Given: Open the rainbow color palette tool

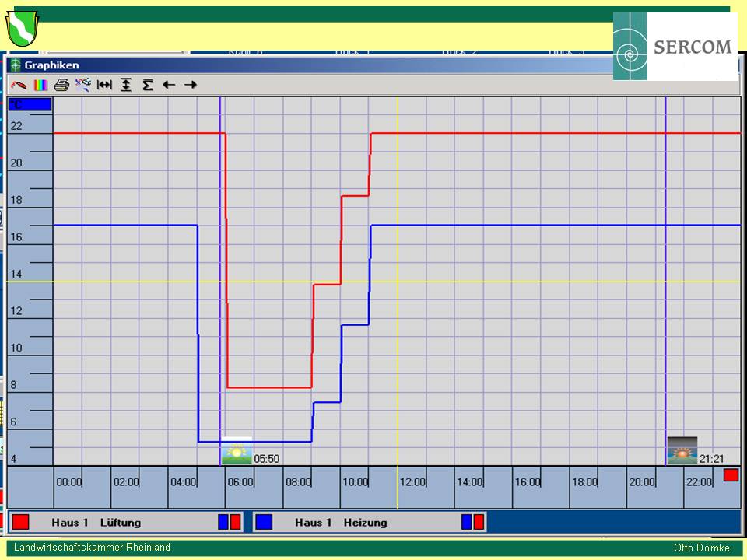Looking at the screenshot, I should (40, 85).
